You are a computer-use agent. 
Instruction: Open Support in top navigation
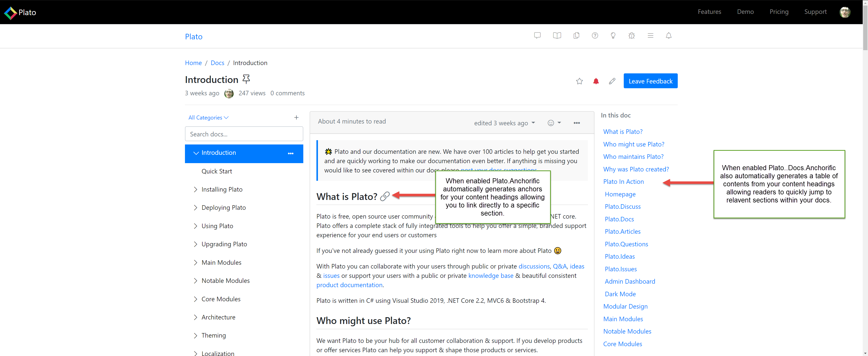tap(816, 12)
